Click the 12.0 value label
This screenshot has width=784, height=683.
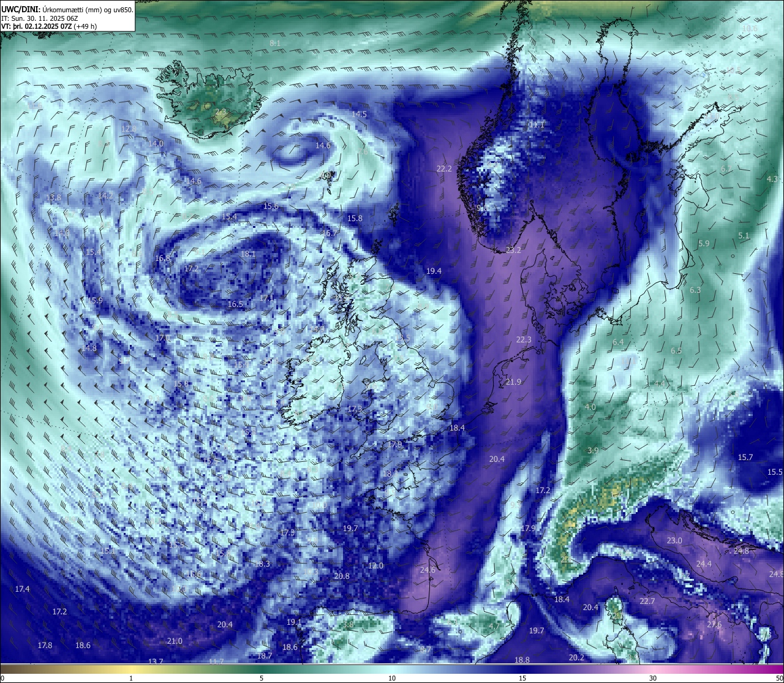(x=375, y=565)
